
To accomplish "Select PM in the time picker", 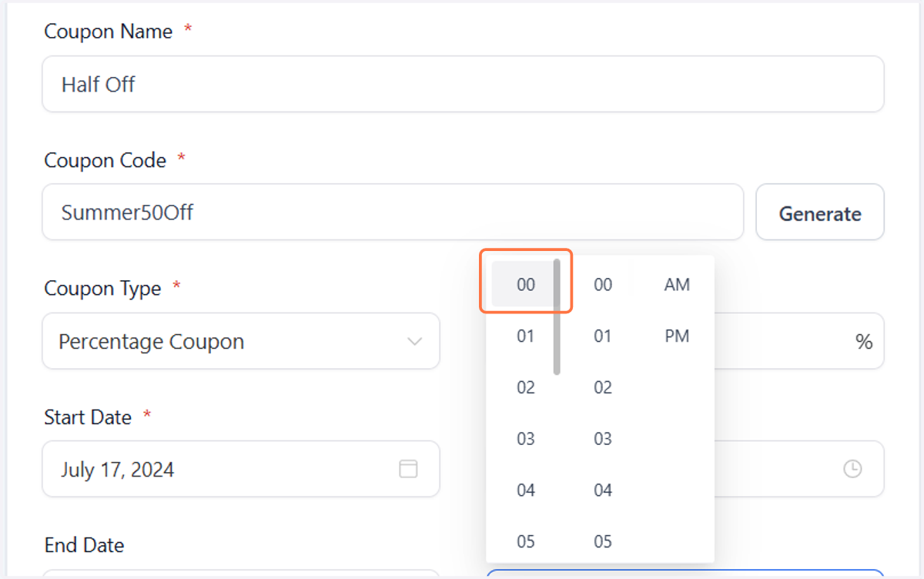I will (x=677, y=336).
